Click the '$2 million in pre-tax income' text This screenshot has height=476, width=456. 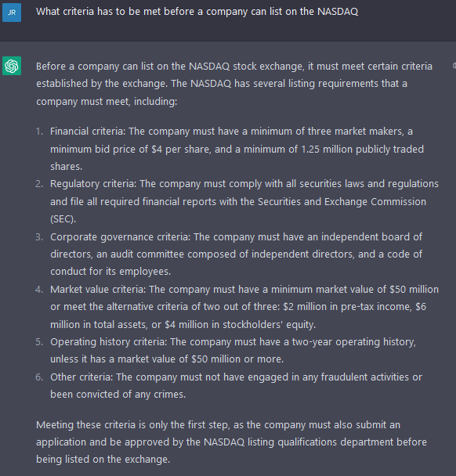348,307
